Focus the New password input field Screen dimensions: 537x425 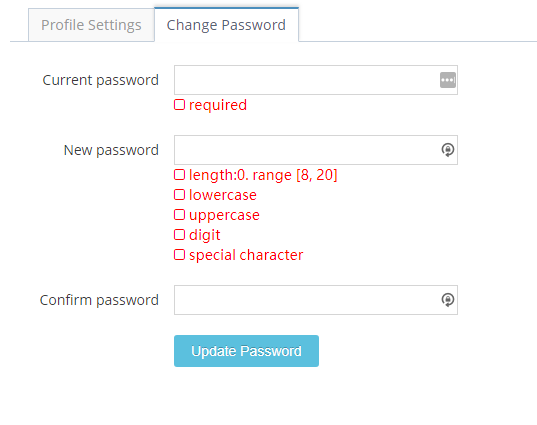click(x=316, y=150)
